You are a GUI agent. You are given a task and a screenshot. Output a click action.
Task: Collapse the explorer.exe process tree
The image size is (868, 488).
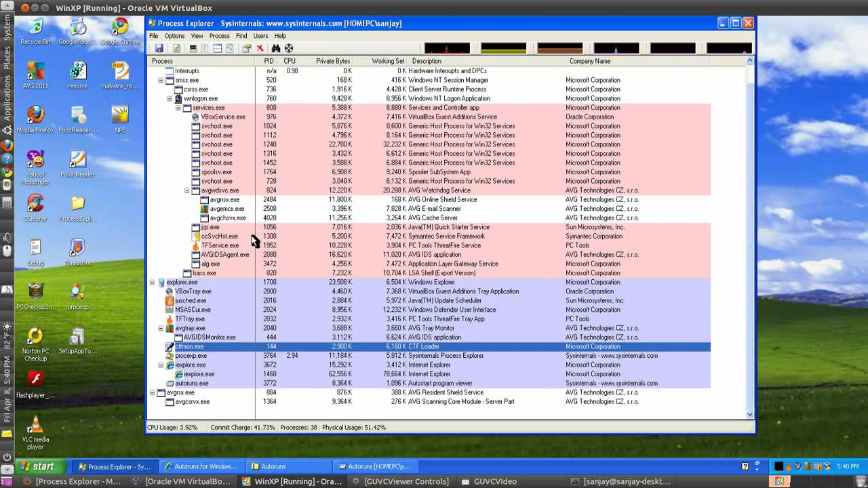(152, 282)
